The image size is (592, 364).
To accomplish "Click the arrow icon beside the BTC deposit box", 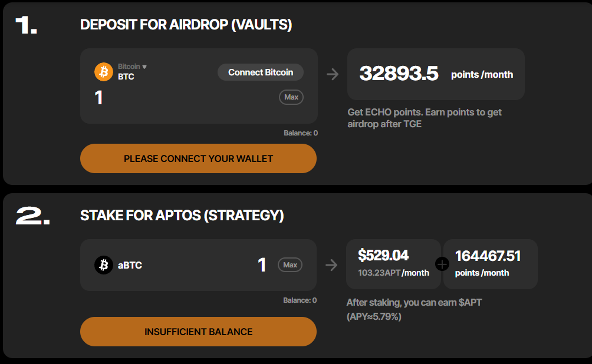I will (333, 74).
